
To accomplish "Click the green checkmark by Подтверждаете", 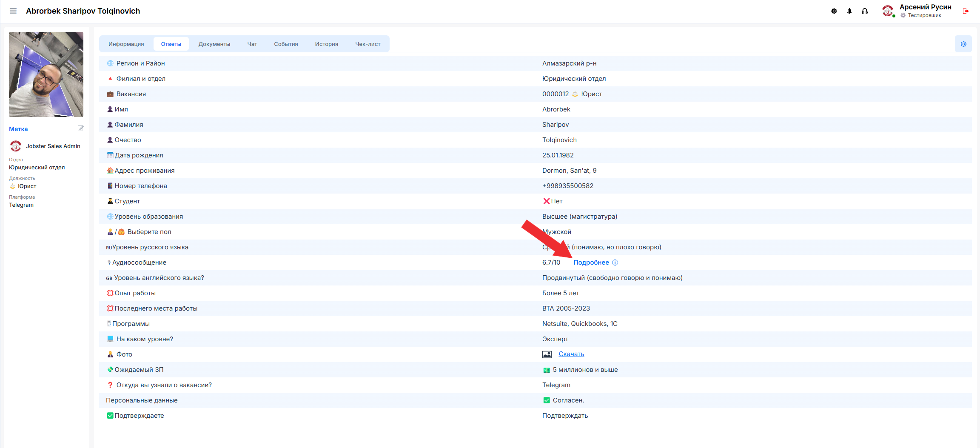I will (110, 416).
